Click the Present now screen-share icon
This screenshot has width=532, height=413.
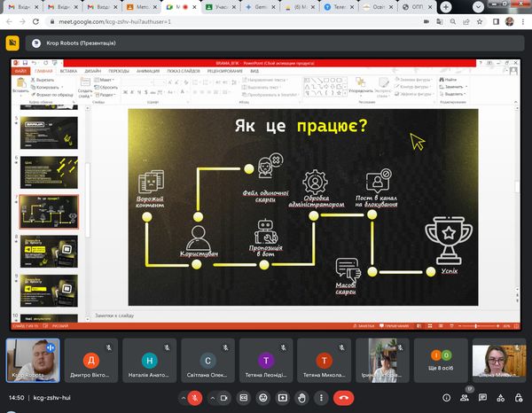(x=282, y=398)
